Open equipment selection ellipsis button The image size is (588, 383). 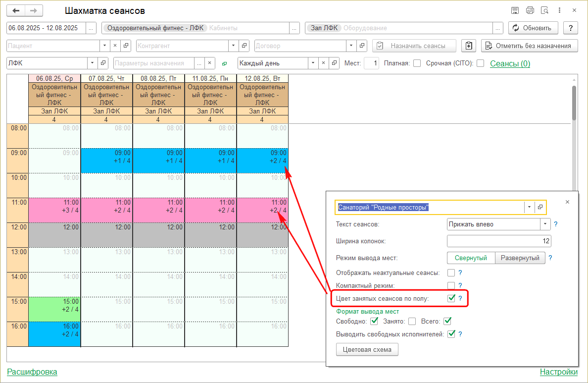click(497, 28)
